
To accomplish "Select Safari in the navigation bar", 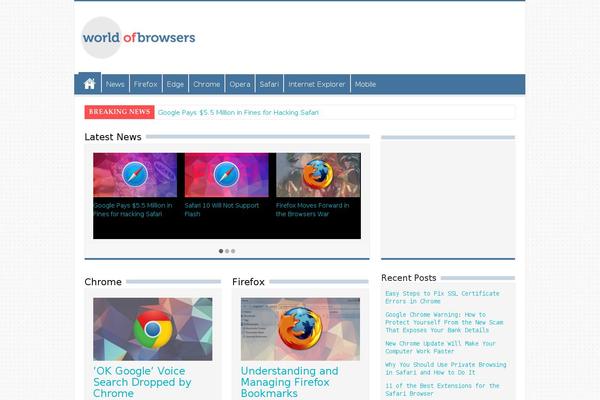I will click(x=269, y=84).
